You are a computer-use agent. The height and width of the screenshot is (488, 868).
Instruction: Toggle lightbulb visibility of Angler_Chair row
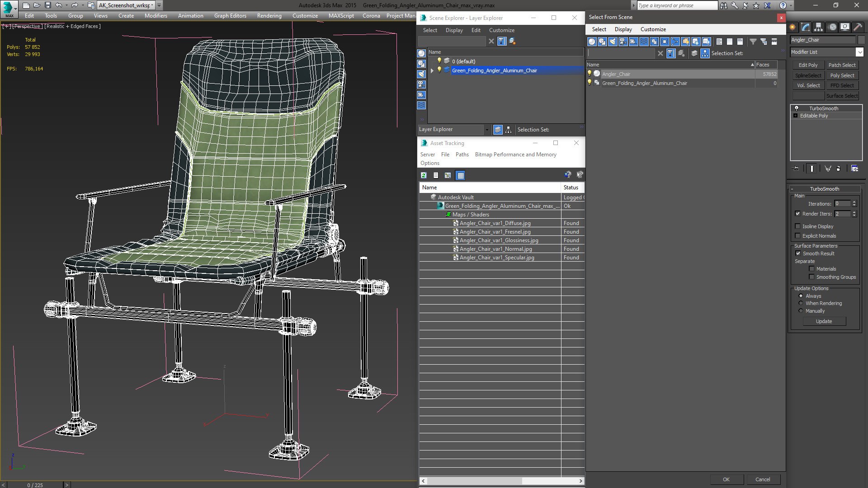pos(589,74)
